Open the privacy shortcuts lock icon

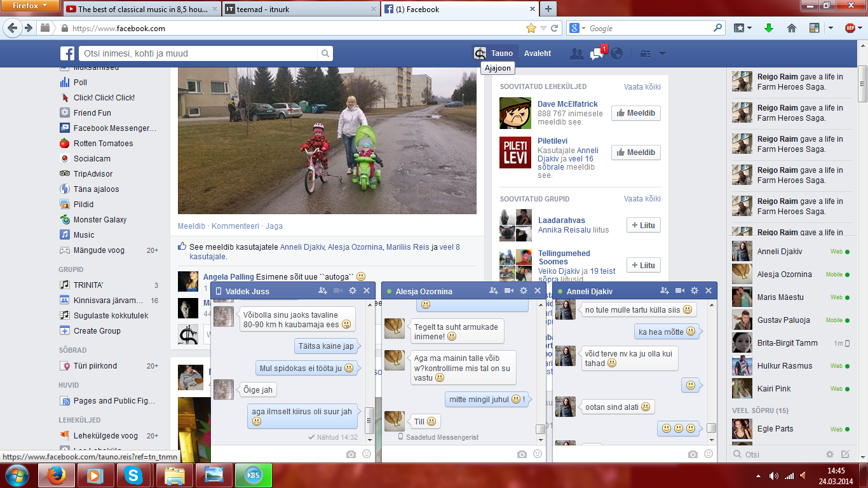(x=645, y=54)
